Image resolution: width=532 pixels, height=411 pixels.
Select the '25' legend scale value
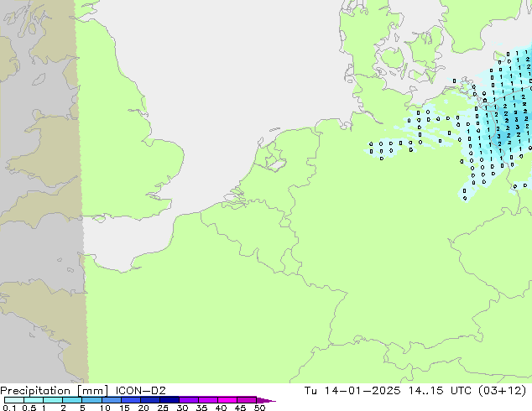click(x=163, y=408)
